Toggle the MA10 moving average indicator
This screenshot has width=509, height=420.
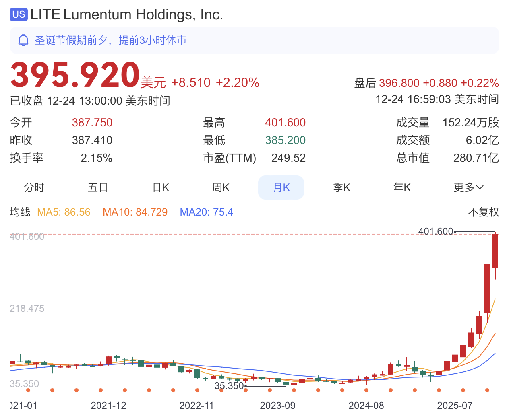click(135, 212)
